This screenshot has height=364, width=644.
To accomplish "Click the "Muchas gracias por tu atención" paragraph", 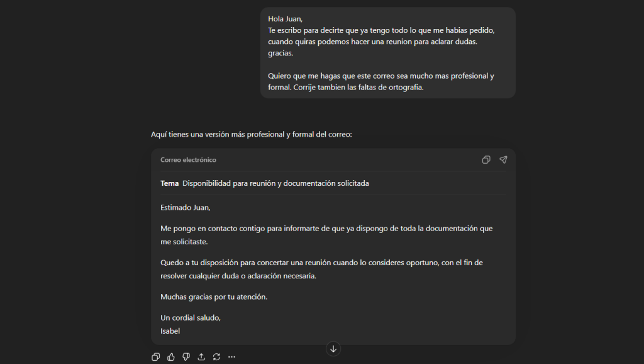I will pyautogui.click(x=213, y=296).
